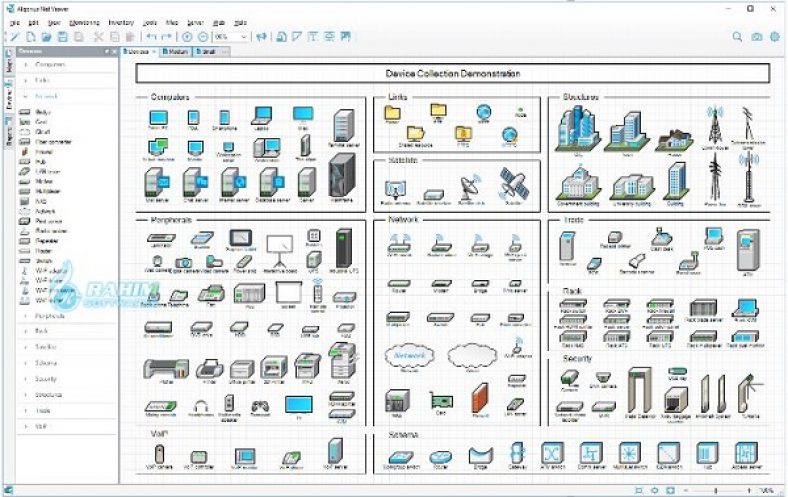The image size is (788, 497).
Task: Click the camera snapshot icon at top right
Action: (x=757, y=37)
